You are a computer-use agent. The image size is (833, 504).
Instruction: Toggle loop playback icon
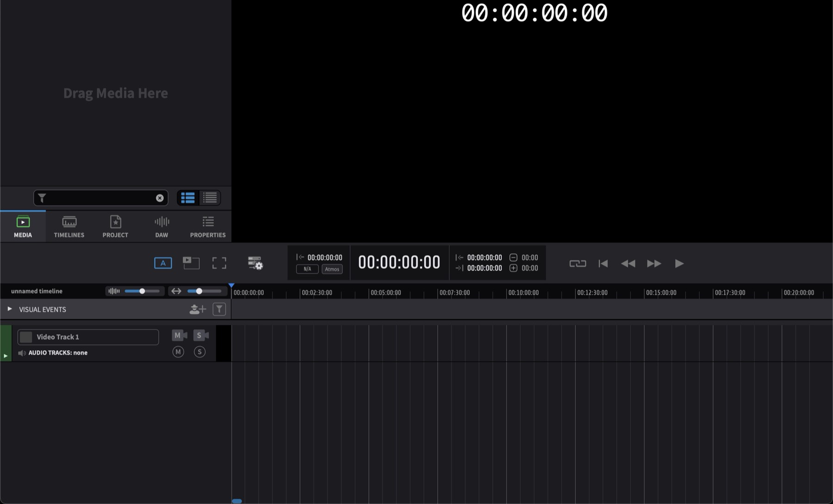(578, 264)
